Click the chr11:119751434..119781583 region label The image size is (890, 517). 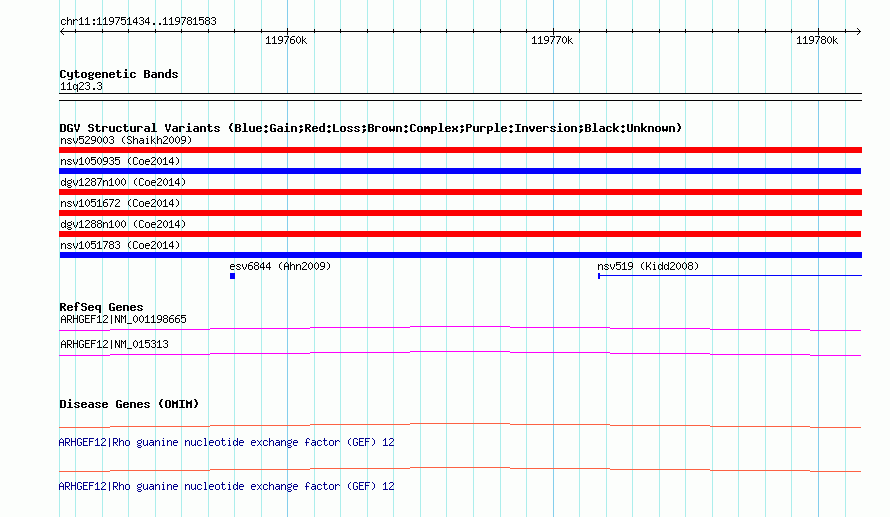[x=138, y=22]
